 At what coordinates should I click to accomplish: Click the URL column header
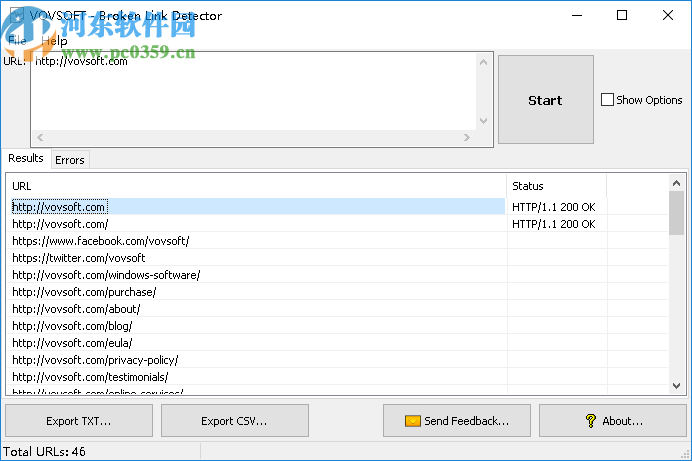coord(257,186)
